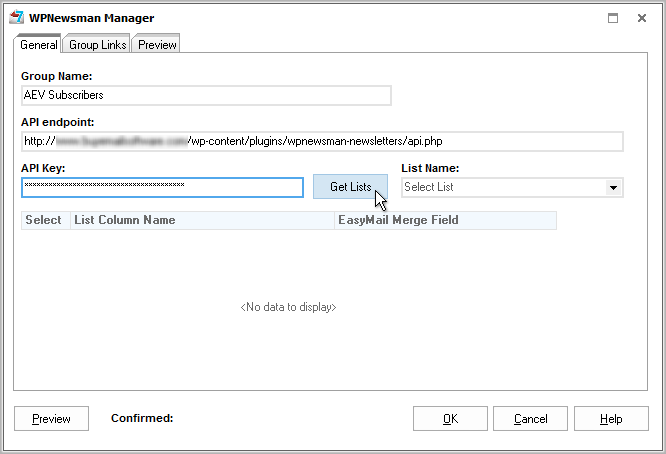Click the 'API endpoint:' label
666x454 pixels.
58,122
